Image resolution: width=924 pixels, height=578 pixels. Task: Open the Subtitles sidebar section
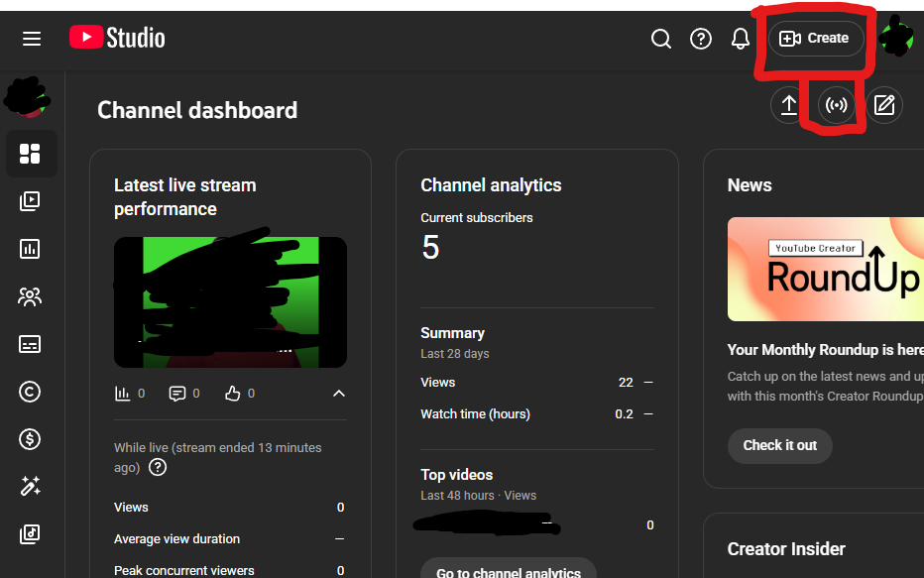coord(29,344)
